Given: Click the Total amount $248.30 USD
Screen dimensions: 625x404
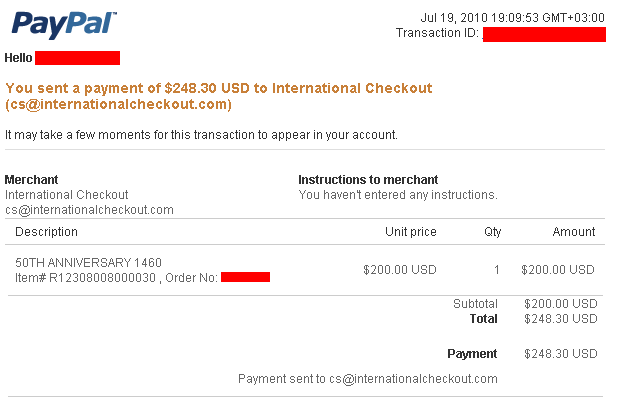Looking at the screenshot, I should click(560, 319).
